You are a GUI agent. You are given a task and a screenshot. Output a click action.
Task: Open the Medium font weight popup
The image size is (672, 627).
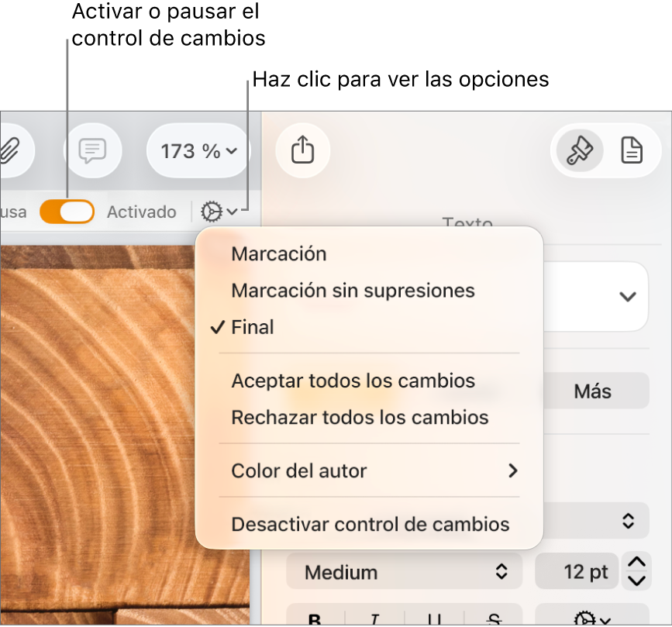[x=404, y=572]
